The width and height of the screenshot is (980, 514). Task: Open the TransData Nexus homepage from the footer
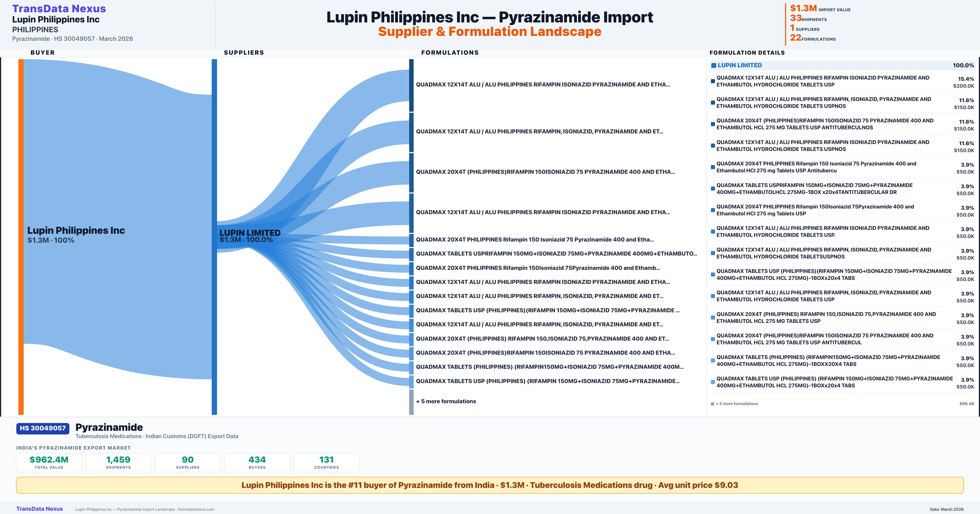tap(40, 509)
